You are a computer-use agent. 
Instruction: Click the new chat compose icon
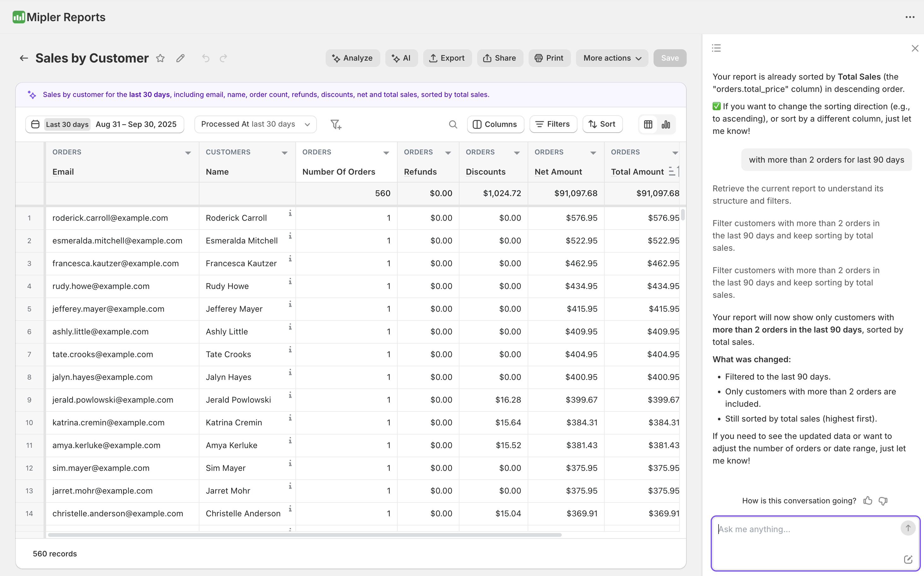click(908, 559)
